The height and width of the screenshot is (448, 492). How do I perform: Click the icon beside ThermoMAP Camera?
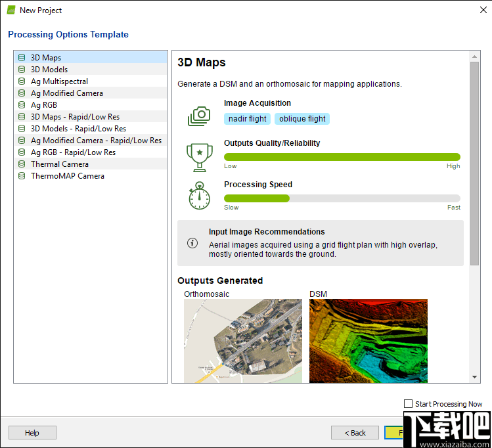(x=22, y=176)
